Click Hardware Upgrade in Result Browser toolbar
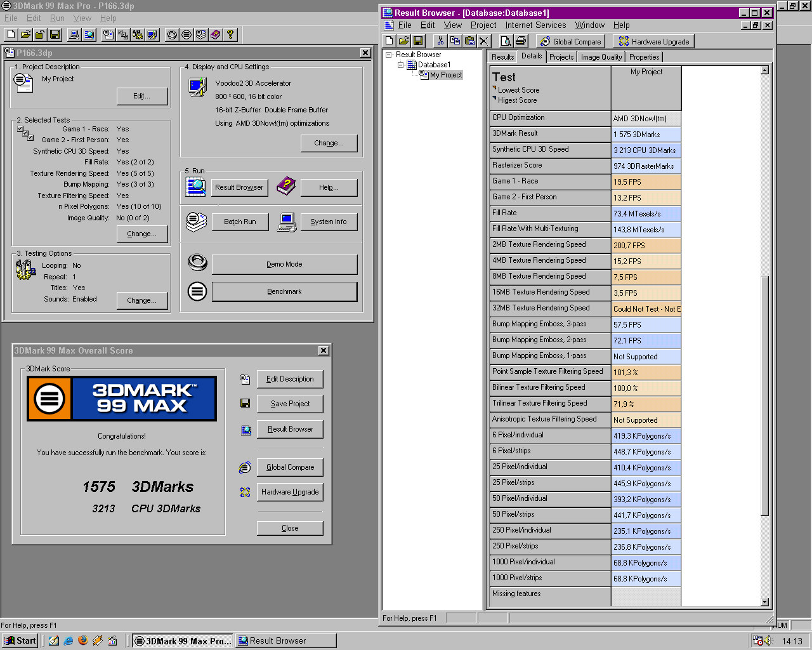812x650 pixels. click(x=654, y=42)
